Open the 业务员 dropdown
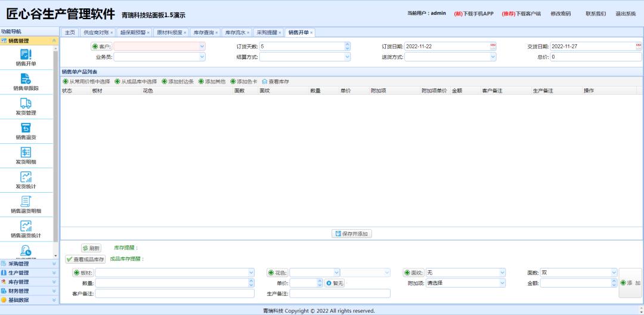 tap(202, 57)
